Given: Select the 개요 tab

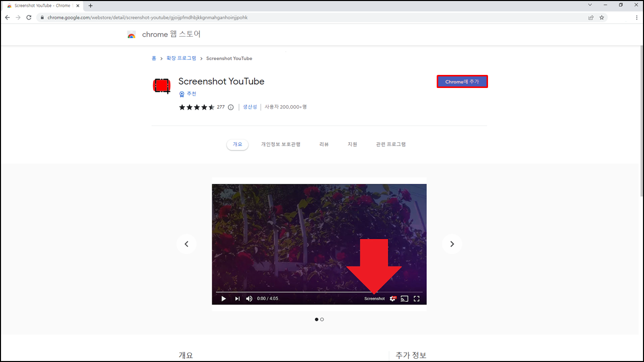Looking at the screenshot, I should click(237, 144).
